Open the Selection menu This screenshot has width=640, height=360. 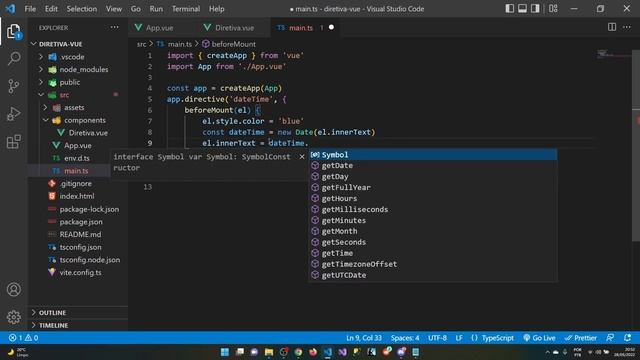82,9
